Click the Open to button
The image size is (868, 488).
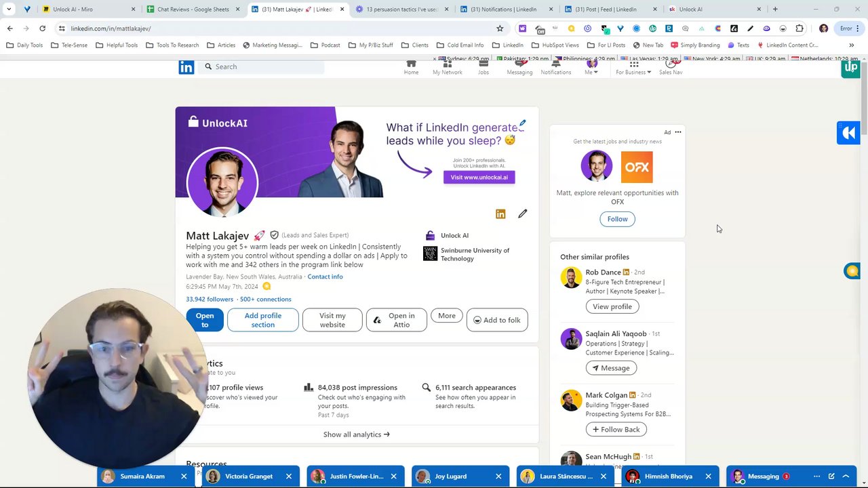pyautogui.click(x=205, y=320)
